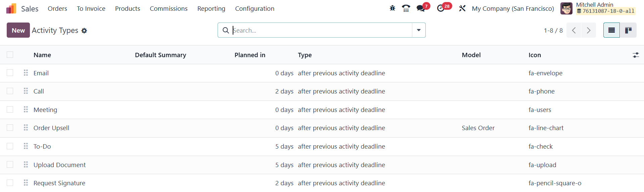Switch to List view
Screen dimensions: 644x192
pyautogui.click(x=611, y=30)
